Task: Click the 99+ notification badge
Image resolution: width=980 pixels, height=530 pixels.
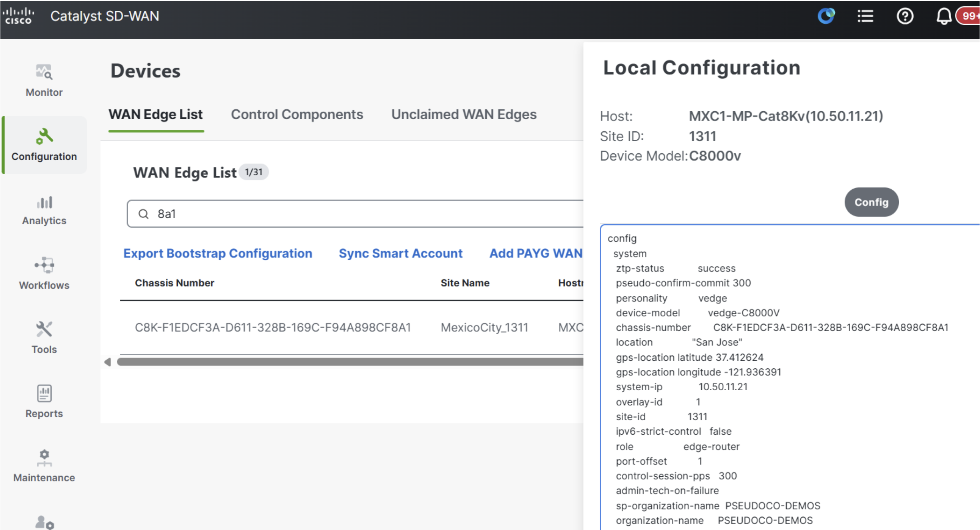Action: click(968, 16)
